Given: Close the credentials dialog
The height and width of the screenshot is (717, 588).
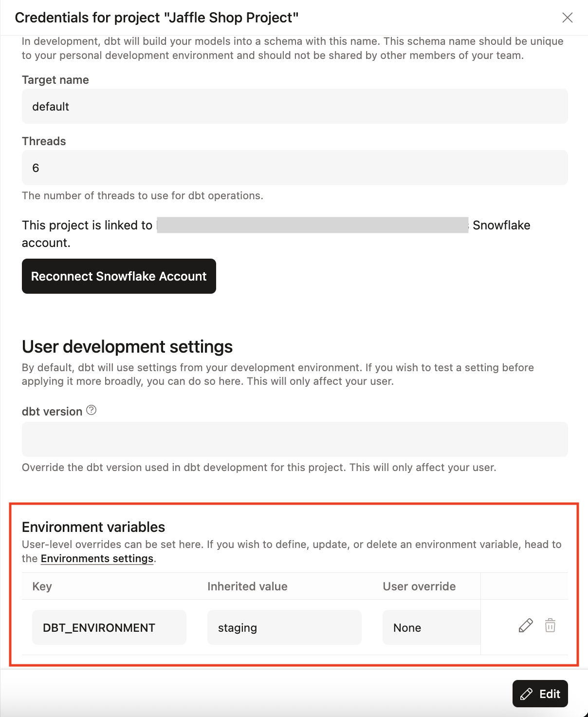Looking at the screenshot, I should 568,18.
